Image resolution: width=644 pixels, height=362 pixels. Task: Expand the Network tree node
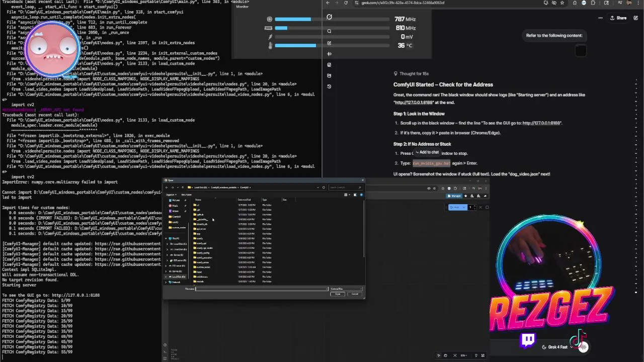(166, 282)
